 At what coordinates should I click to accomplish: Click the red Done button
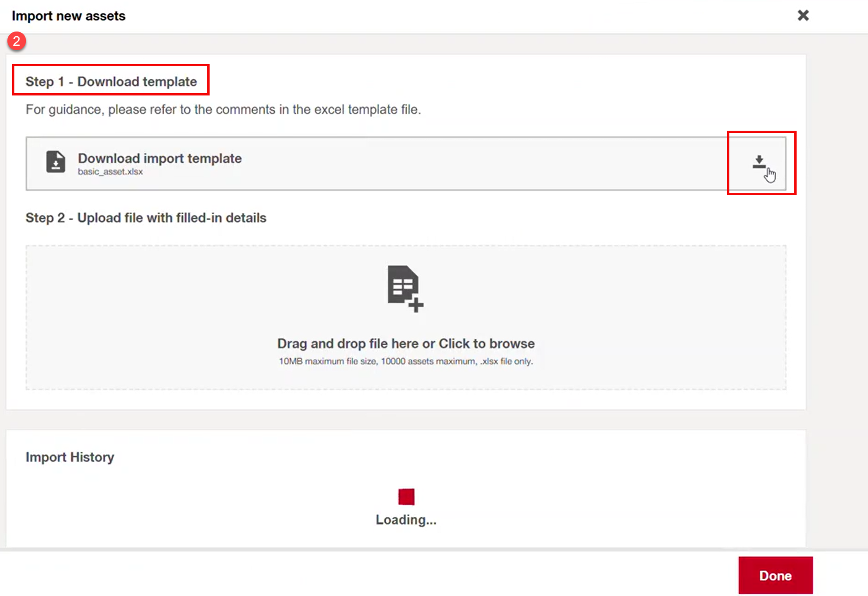[x=775, y=575]
